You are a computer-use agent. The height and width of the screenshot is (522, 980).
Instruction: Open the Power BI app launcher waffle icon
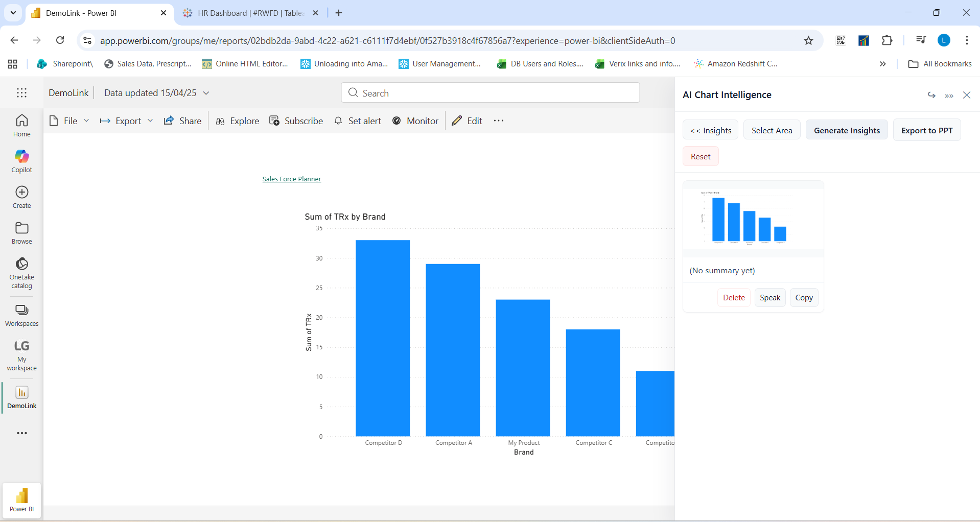pyautogui.click(x=21, y=92)
